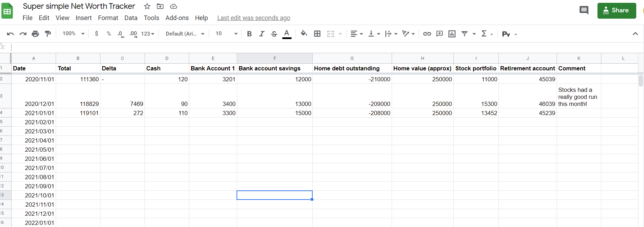The image size is (644, 227).
Task: Click the green Share button
Action: pos(617,11)
